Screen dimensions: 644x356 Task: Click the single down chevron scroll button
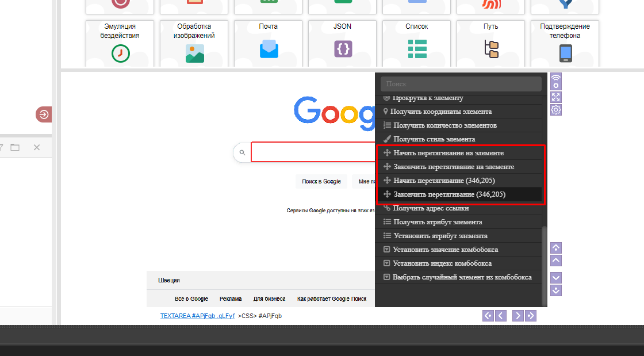click(x=555, y=278)
